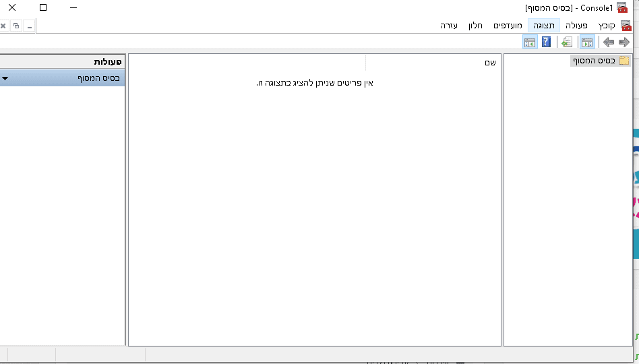Viewport: 639px width, 364px height.
Task: Open the פעולה (Action) menu
Action: click(576, 26)
